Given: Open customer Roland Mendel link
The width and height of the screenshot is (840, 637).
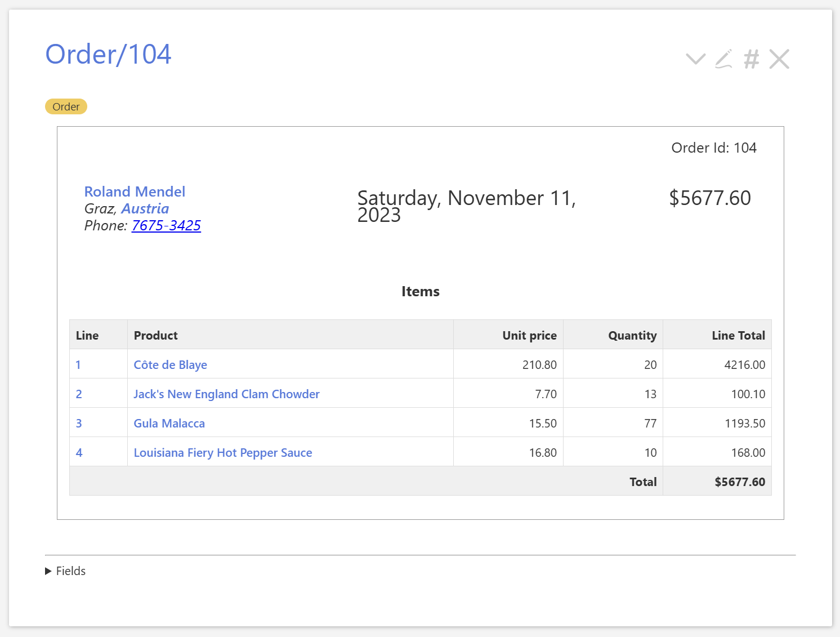Looking at the screenshot, I should pyautogui.click(x=135, y=191).
